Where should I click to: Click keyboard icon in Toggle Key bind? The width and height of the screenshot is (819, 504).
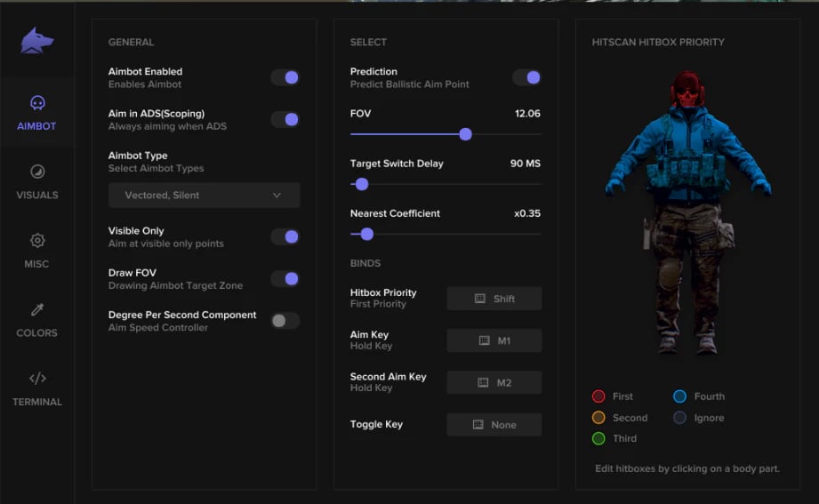(478, 425)
